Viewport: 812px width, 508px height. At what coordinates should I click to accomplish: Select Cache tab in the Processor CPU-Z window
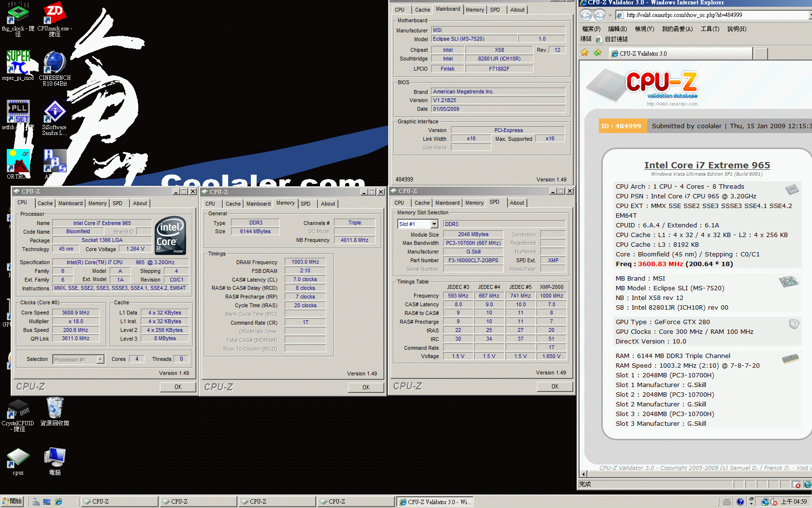[x=45, y=203]
